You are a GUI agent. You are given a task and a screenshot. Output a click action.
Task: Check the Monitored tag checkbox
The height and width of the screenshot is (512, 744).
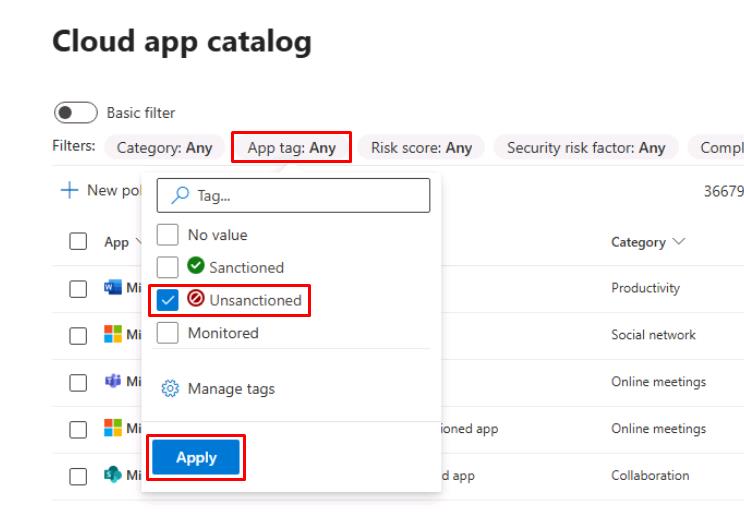[x=168, y=333]
